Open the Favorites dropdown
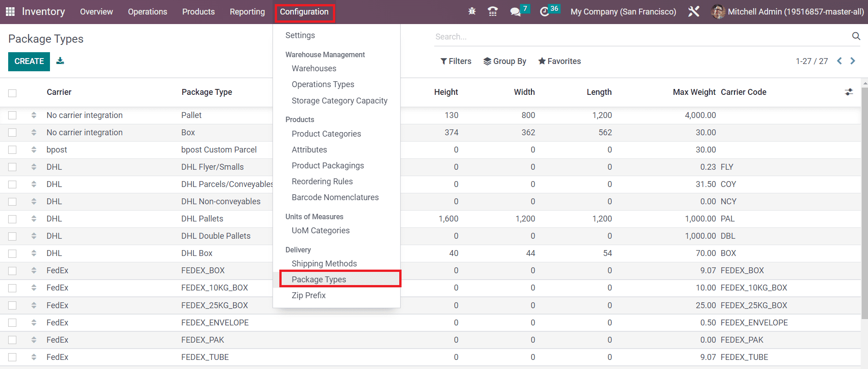 coord(559,61)
